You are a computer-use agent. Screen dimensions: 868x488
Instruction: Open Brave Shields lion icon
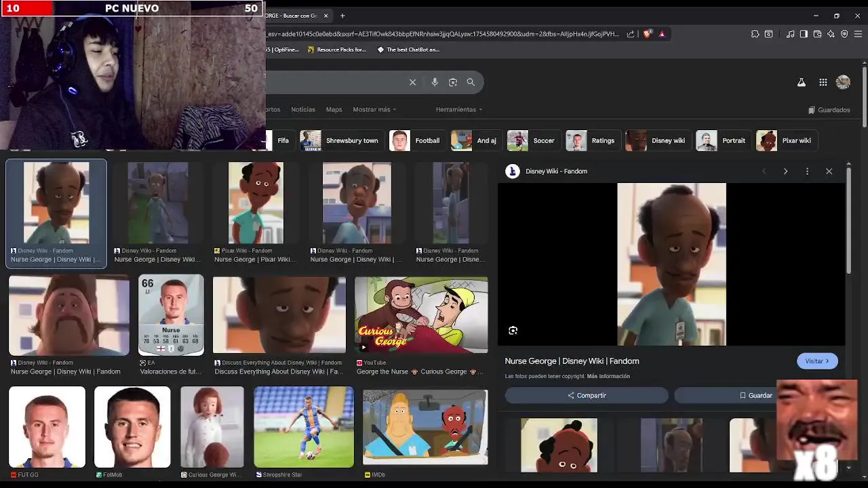tap(647, 34)
